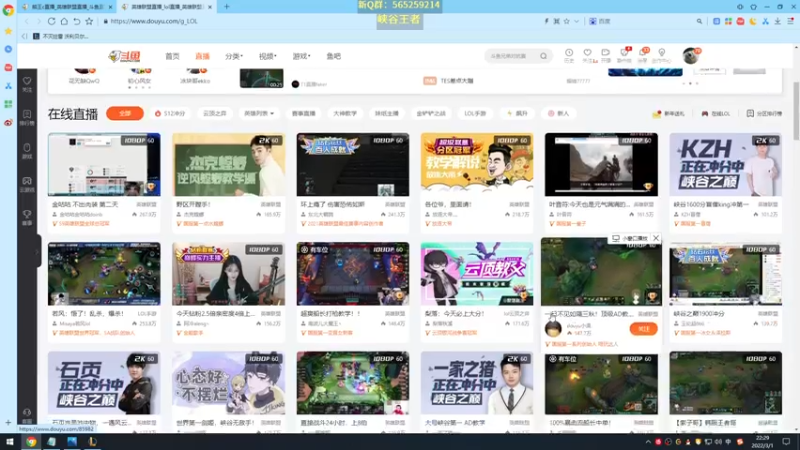Open 首页 home navigation item
This screenshot has height=450, width=800.
point(172,56)
